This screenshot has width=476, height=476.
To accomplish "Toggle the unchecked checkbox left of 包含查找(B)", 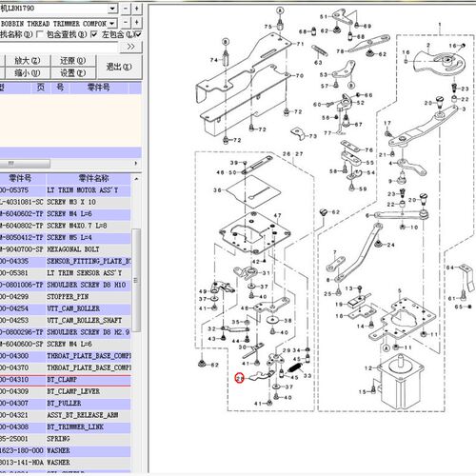I will click(x=40, y=34).
